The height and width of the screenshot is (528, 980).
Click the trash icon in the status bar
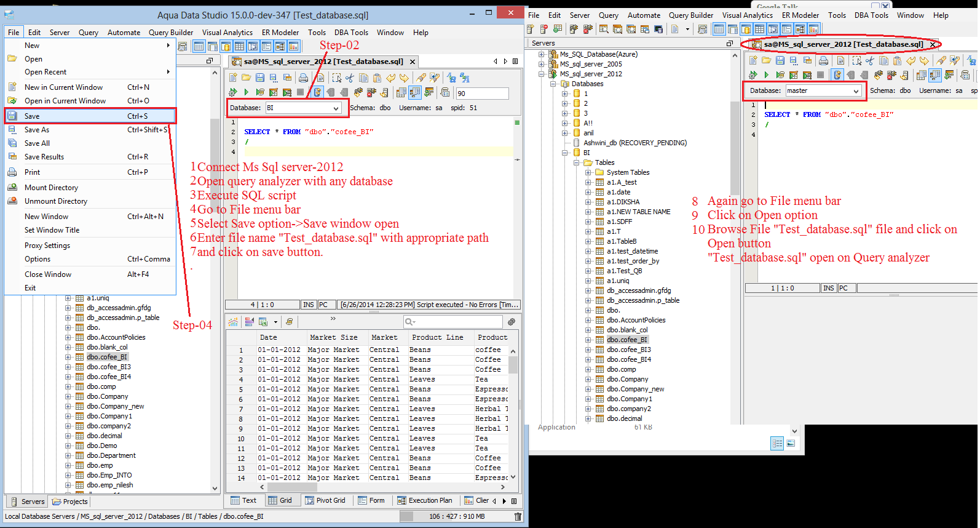click(x=518, y=516)
